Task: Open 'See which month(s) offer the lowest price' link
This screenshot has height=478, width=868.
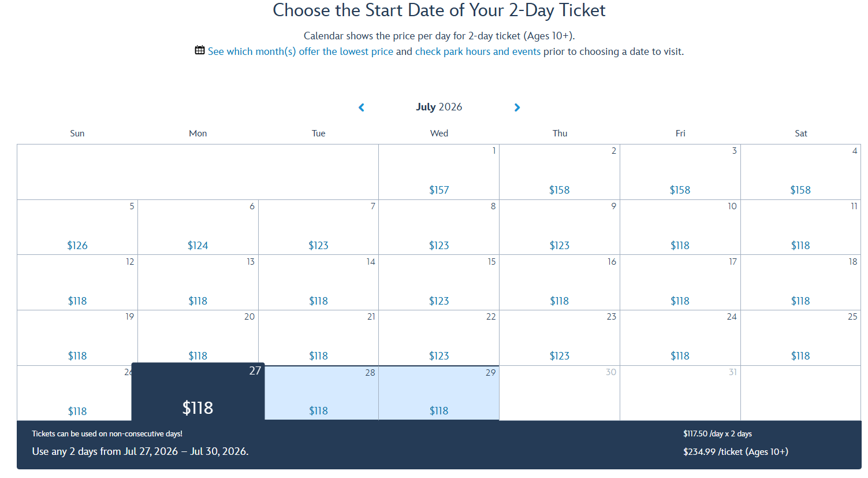Action: [300, 51]
